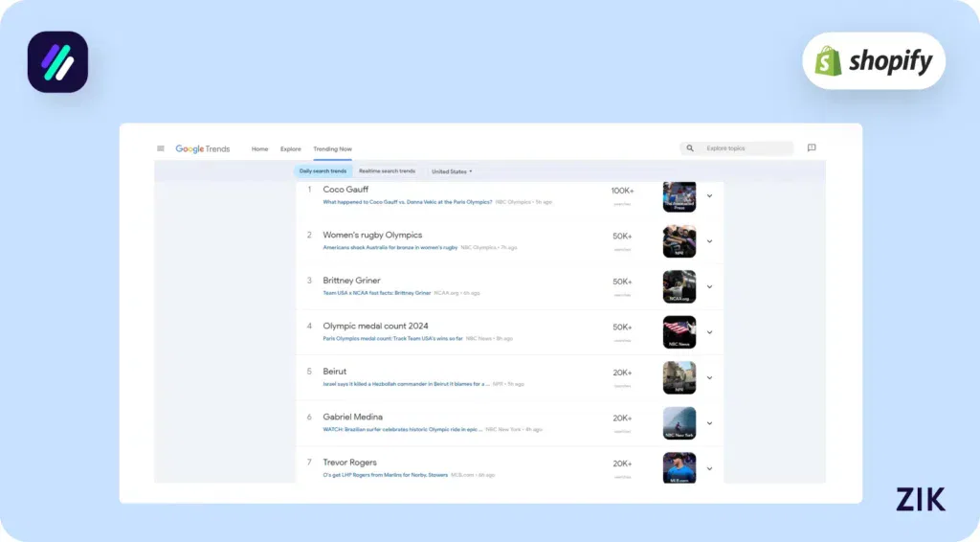Click the search magnifier icon

[690, 148]
